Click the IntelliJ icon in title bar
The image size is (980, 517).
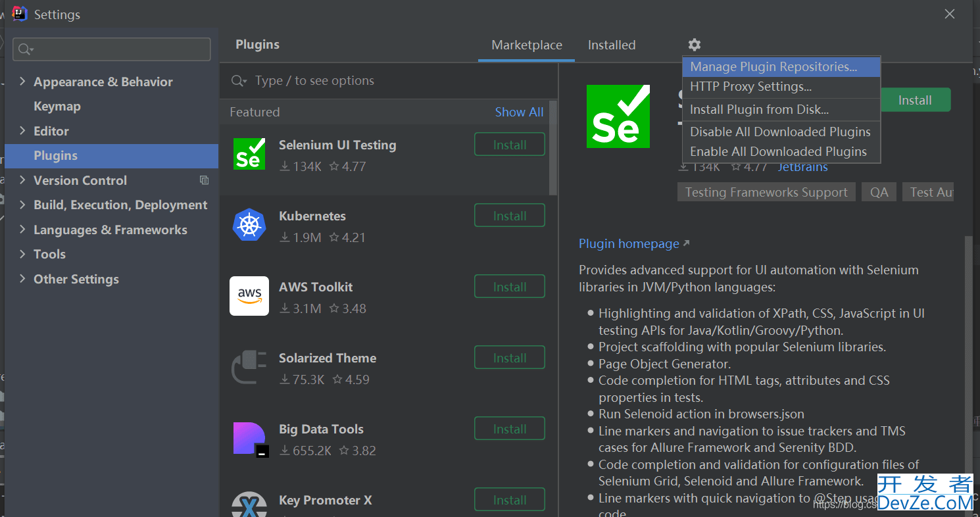tap(20, 13)
